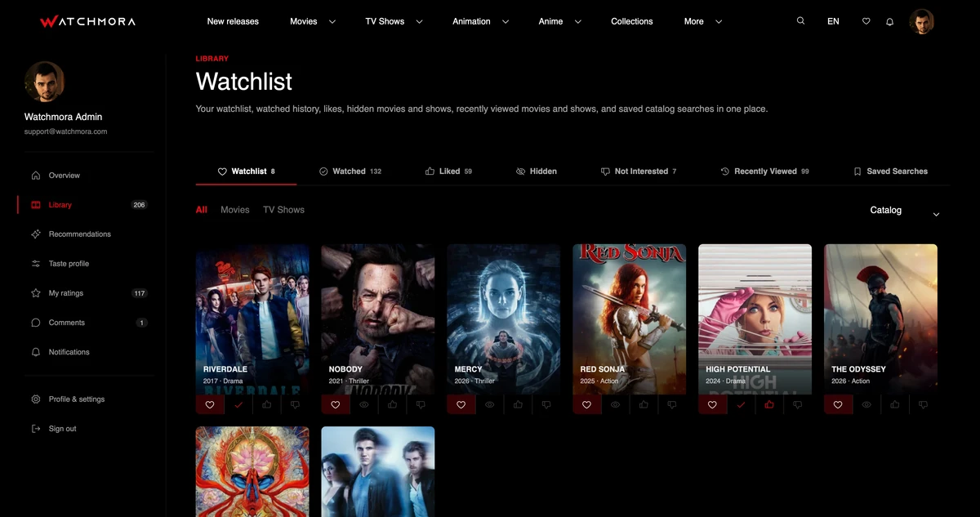This screenshot has height=517, width=980.
Task: Open the Mercy poster card
Action: [504, 319]
